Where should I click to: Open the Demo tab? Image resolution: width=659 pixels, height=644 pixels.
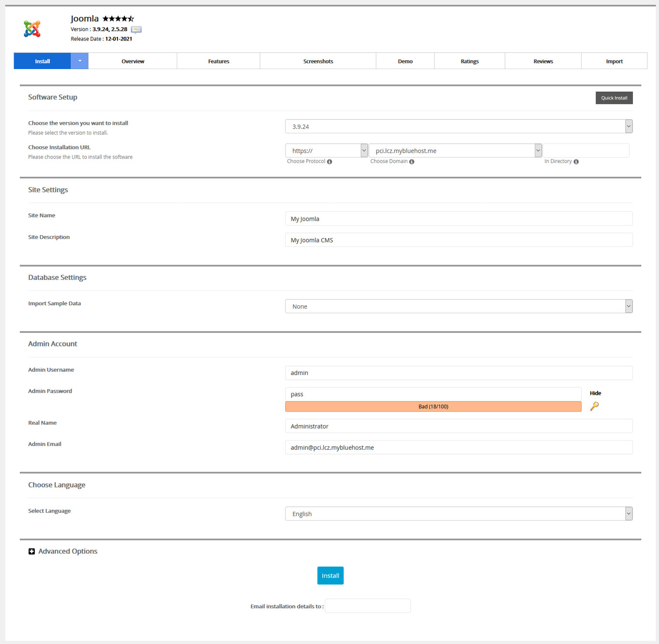405,61
